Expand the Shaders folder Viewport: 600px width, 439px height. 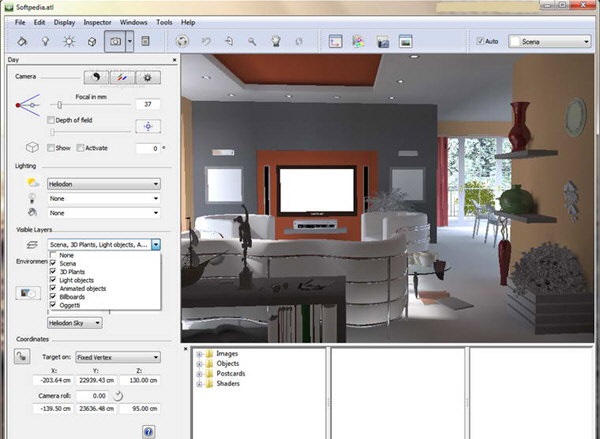(199, 384)
